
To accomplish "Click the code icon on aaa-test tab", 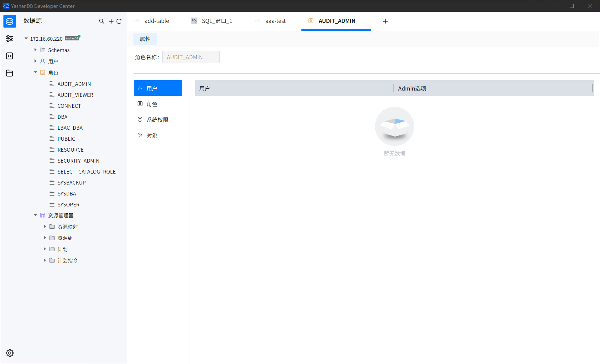I will [258, 21].
